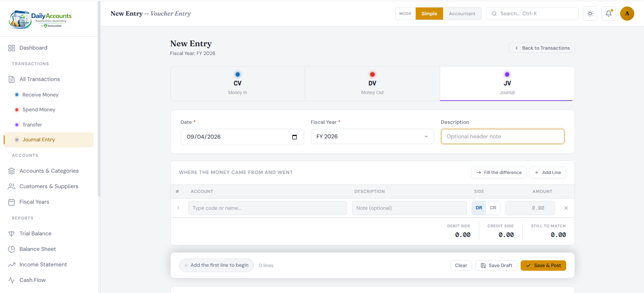Screen dimensions: 644x293
Task: Click Fill the difference button
Action: point(499,173)
